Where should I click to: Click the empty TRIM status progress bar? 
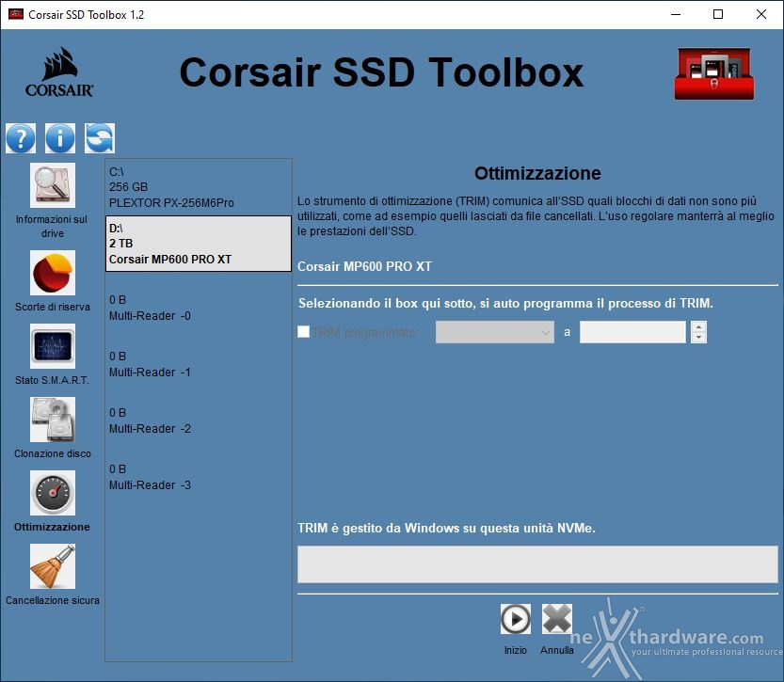click(537, 564)
